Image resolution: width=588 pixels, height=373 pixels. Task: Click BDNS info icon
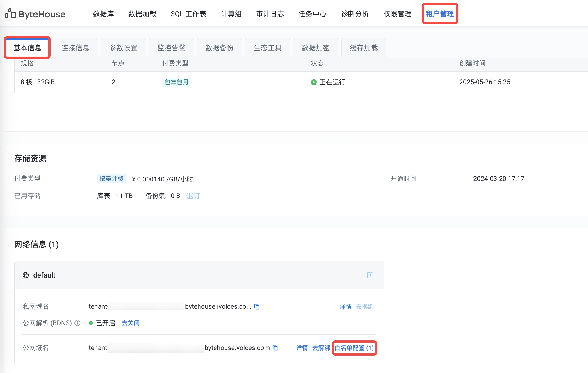[78, 323]
